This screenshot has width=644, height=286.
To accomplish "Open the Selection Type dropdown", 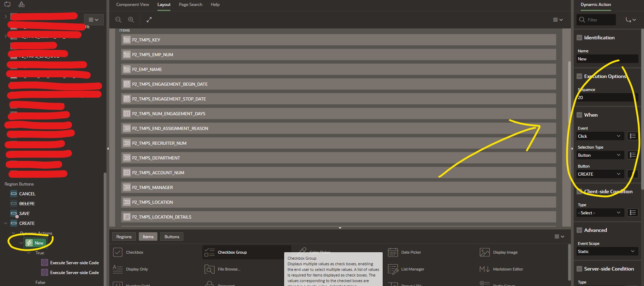I will 600,155.
